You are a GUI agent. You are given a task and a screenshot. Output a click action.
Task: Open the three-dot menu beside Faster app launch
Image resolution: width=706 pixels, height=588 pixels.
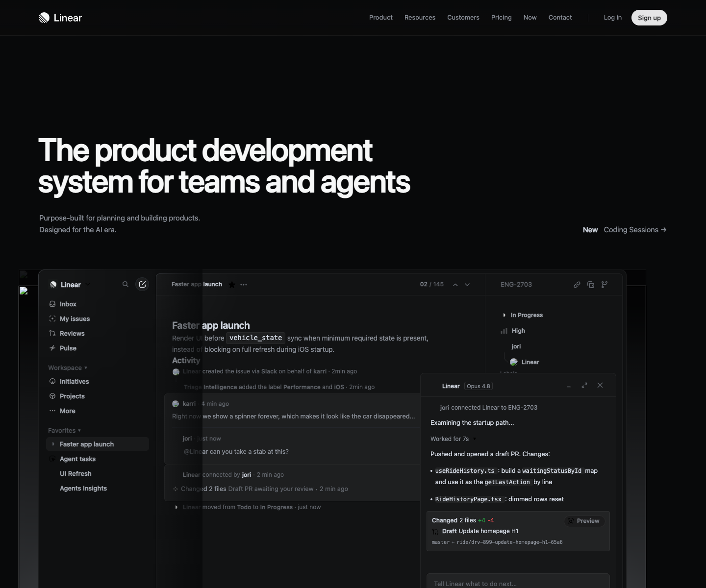pyautogui.click(x=244, y=285)
